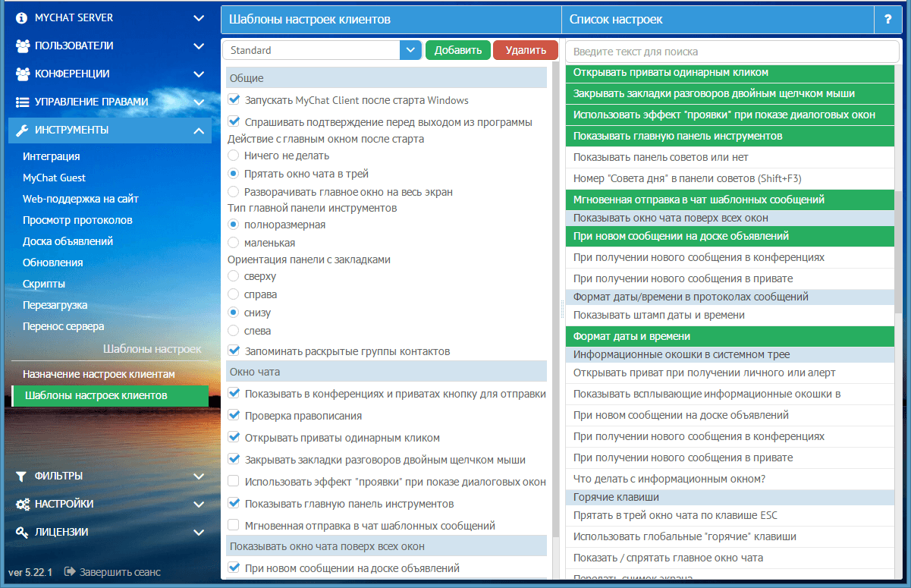Select the Ничего не делать radio option
The width and height of the screenshot is (911, 588).
tap(234, 156)
